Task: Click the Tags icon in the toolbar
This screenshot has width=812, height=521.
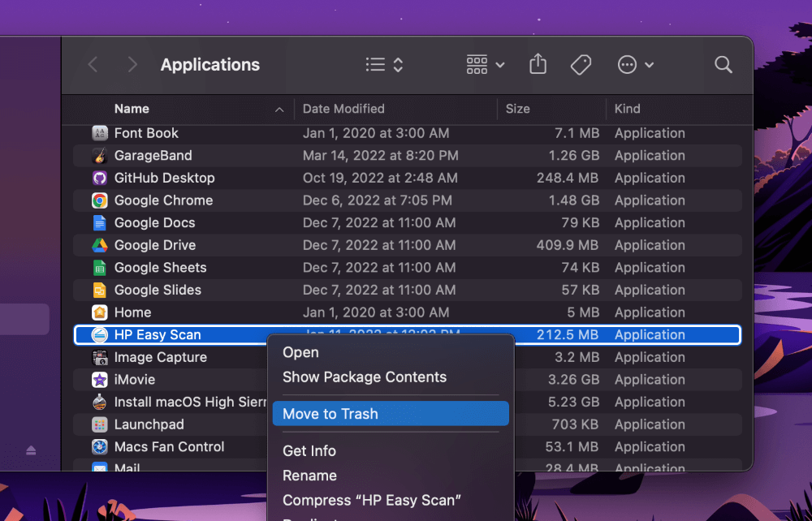Action: click(x=581, y=65)
